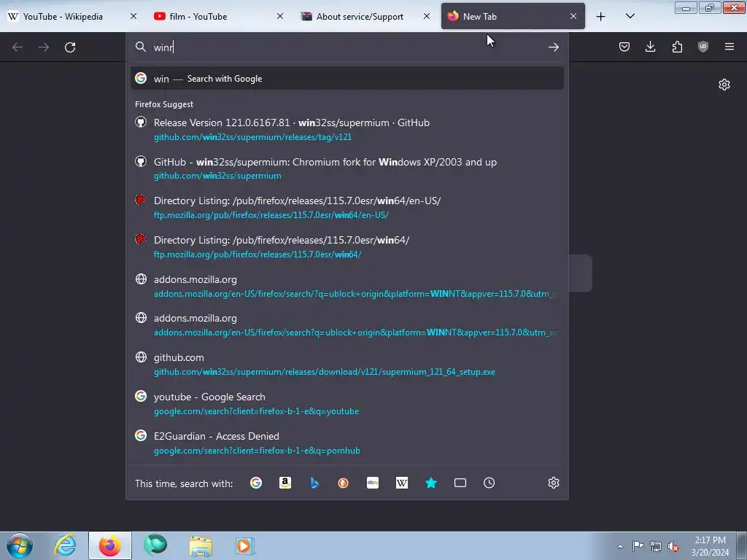Open search settings gear in dropdown
The width and height of the screenshot is (747, 560).
pyautogui.click(x=553, y=483)
